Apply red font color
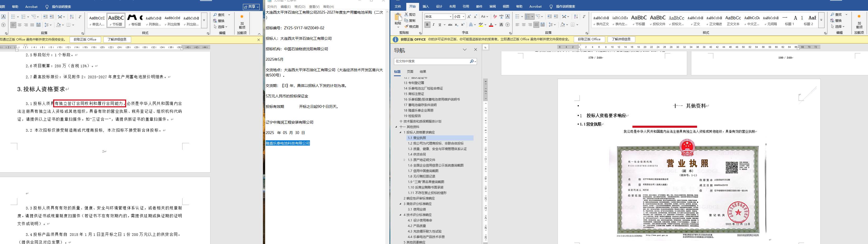 (491, 25)
